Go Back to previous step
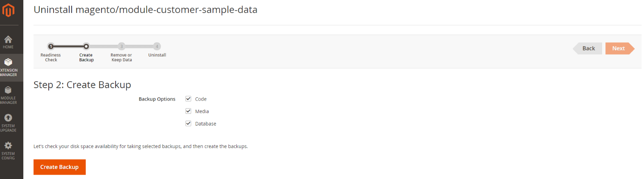 [588, 48]
